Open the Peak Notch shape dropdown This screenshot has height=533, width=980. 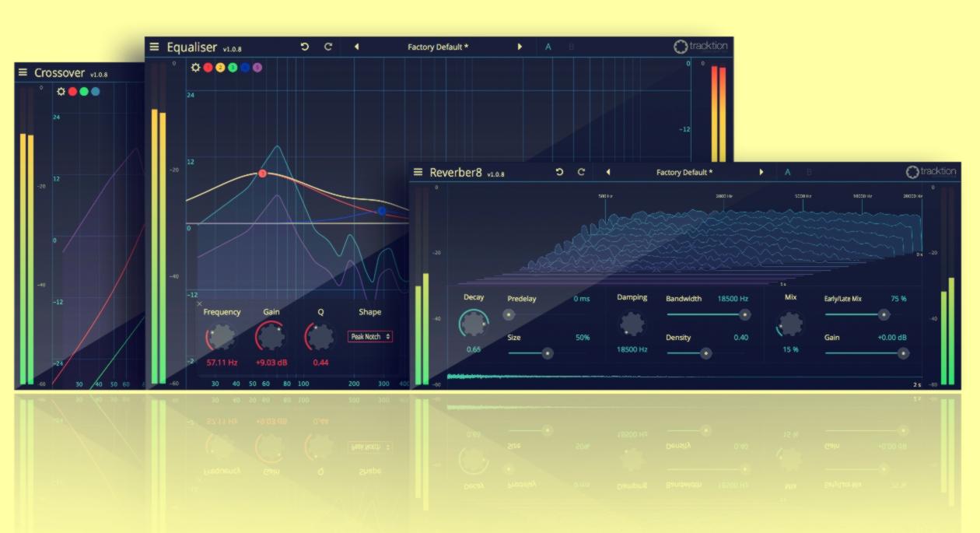click(369, 337)
